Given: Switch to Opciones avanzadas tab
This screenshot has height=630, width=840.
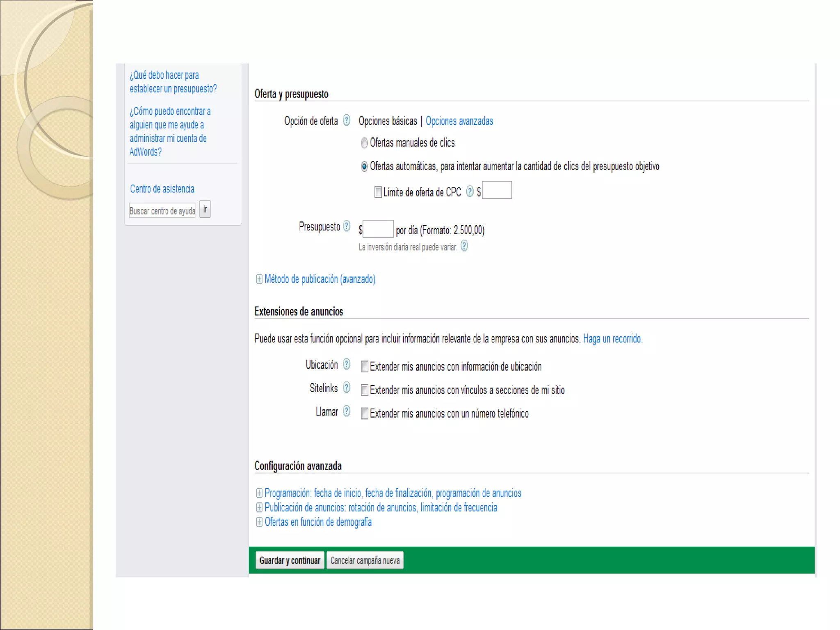Looking at the screenshot, I should [x=459, y=121].
